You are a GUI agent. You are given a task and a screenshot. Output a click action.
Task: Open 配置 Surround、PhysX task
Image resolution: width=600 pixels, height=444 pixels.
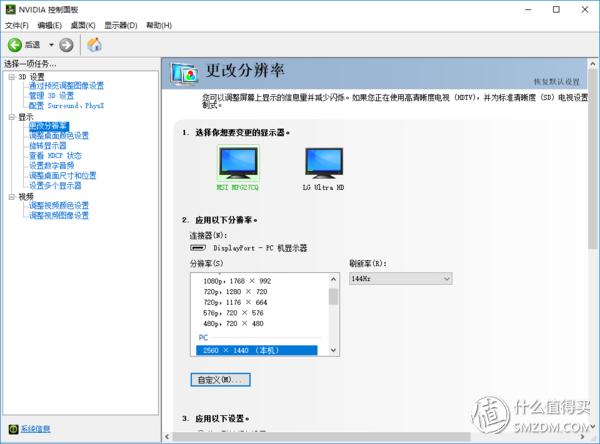[66, 106]
